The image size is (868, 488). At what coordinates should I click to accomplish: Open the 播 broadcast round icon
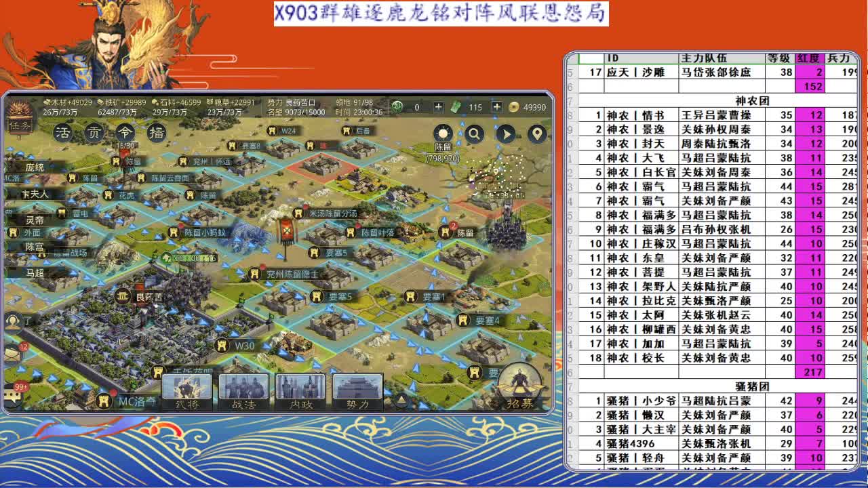(156, 133)
